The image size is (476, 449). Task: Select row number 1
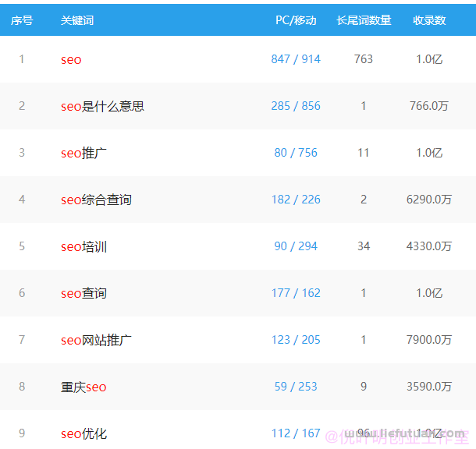coord(22,59)
